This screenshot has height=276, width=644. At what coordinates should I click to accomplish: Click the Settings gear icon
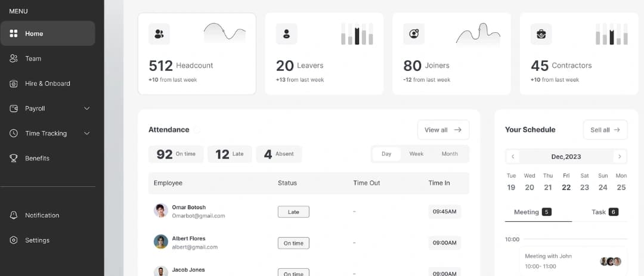pyautogui.click(x=14, y=240)
